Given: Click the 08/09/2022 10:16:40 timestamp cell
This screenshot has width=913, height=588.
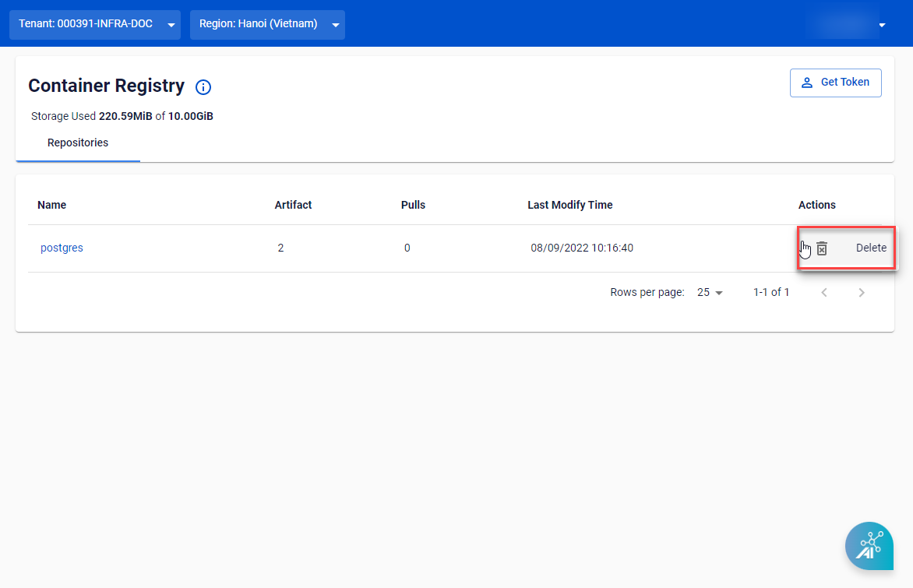Looking at the screenshot, I should pyautogui.click(x=582, y=248).
